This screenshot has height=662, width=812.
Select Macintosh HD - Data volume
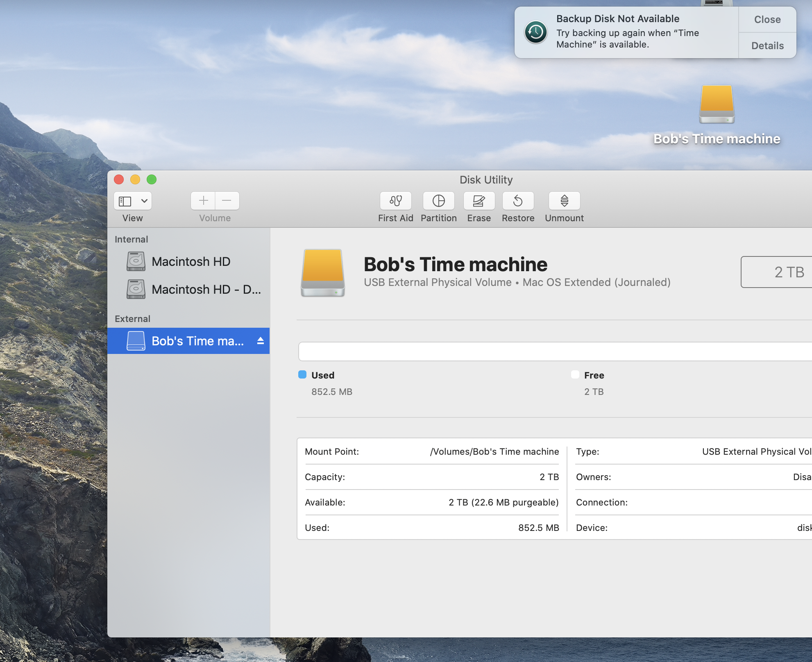206,290
